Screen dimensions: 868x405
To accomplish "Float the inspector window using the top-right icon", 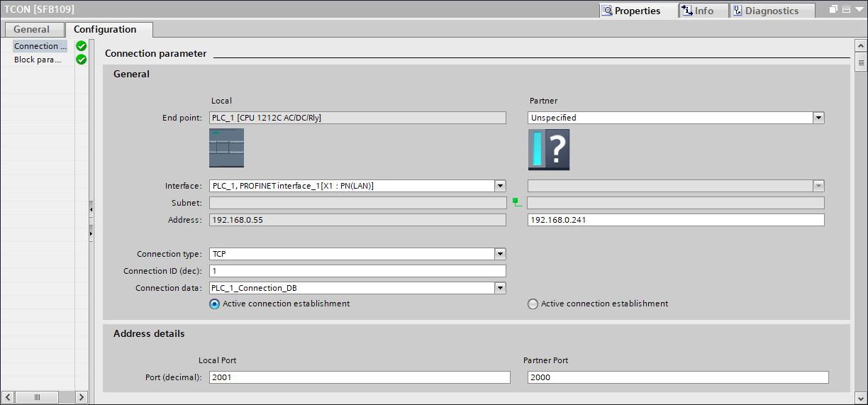I will [834, 10].
